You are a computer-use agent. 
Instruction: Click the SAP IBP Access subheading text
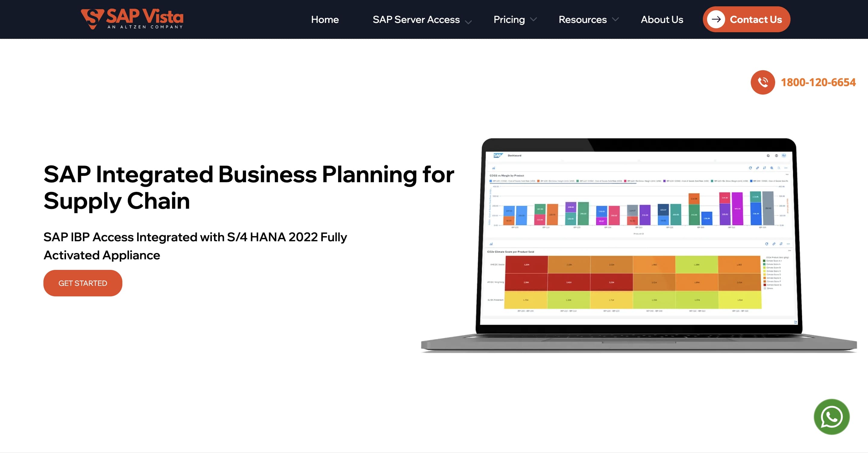pos(195,246)
